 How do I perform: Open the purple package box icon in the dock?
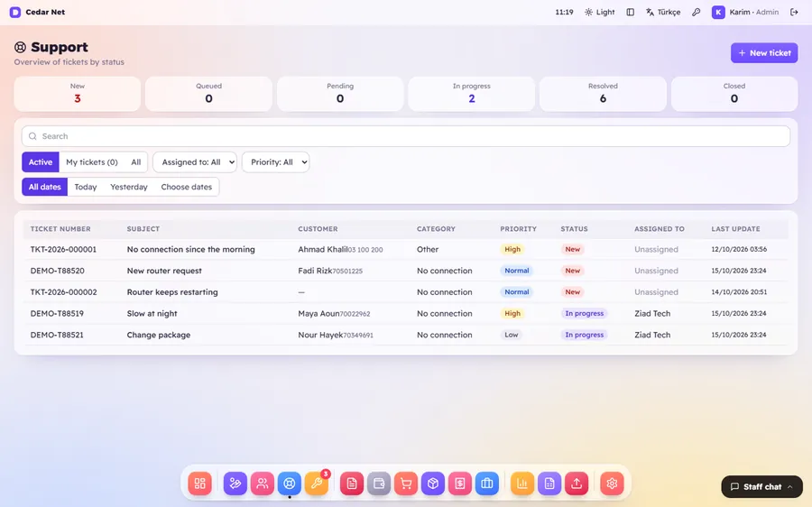pos(433,484)
